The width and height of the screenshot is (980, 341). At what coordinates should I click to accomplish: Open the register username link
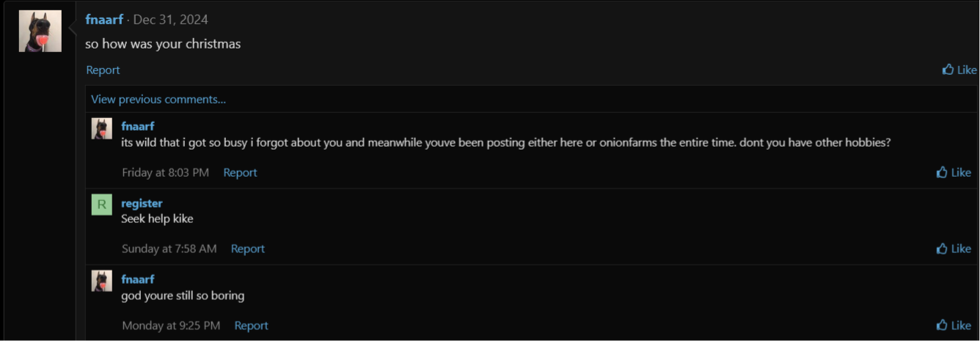[142, 203]
